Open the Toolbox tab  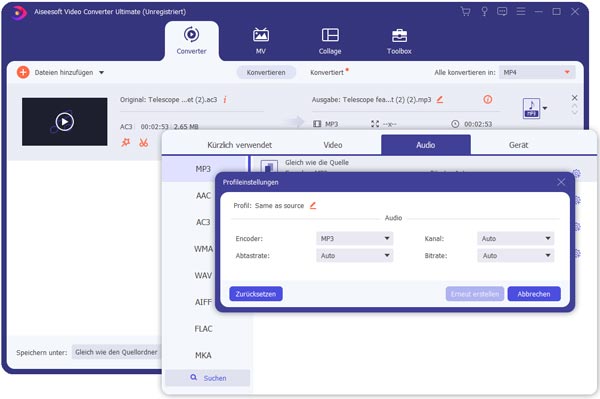tap(399, 41)
